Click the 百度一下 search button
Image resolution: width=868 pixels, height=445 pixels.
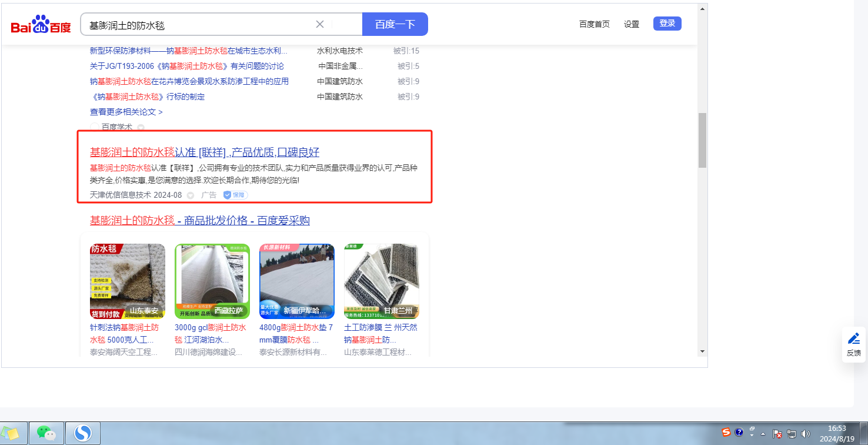[x=395, y=24]
